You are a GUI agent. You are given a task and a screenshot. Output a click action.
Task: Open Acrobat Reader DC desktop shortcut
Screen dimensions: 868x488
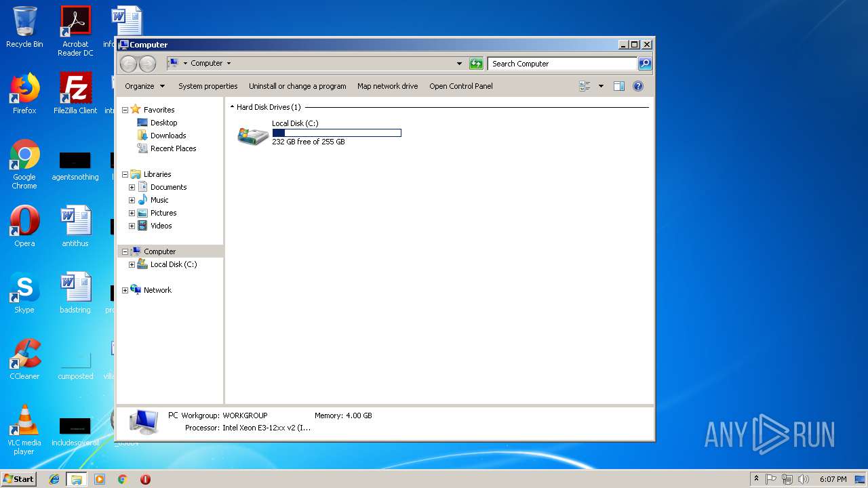pos(75,31)
